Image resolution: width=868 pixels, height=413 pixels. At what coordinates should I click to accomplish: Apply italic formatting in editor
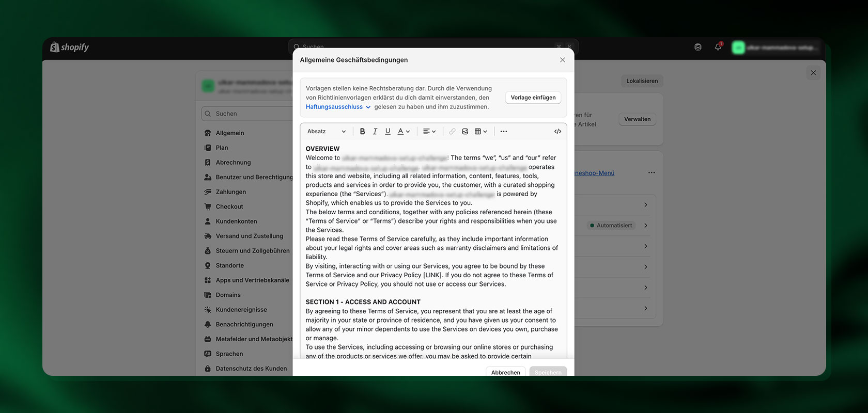click(375, 132)
